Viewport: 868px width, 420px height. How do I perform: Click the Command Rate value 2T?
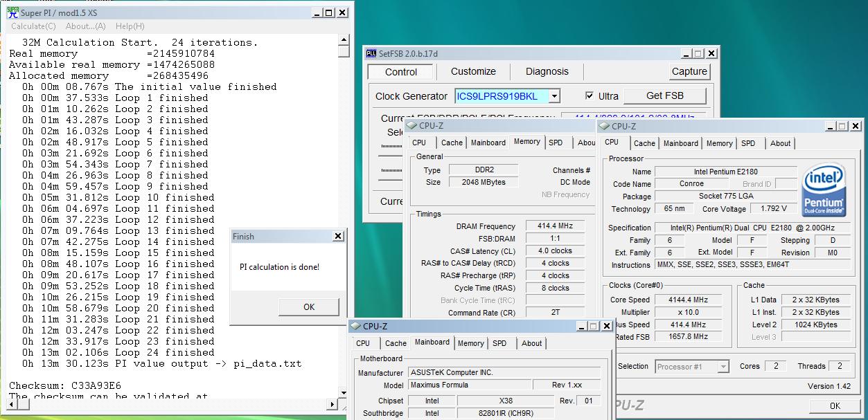(555, 312)
